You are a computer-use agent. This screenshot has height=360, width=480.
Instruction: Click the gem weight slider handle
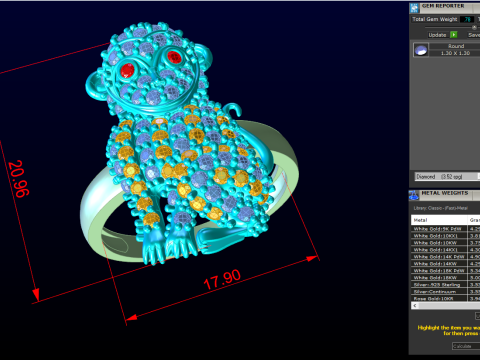click(474, 27)
